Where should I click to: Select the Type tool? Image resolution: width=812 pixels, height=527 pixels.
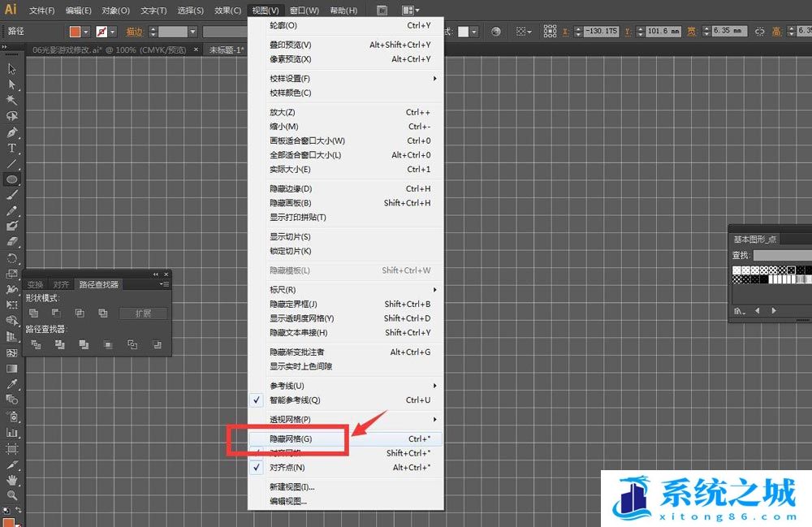tap(11, 148)
